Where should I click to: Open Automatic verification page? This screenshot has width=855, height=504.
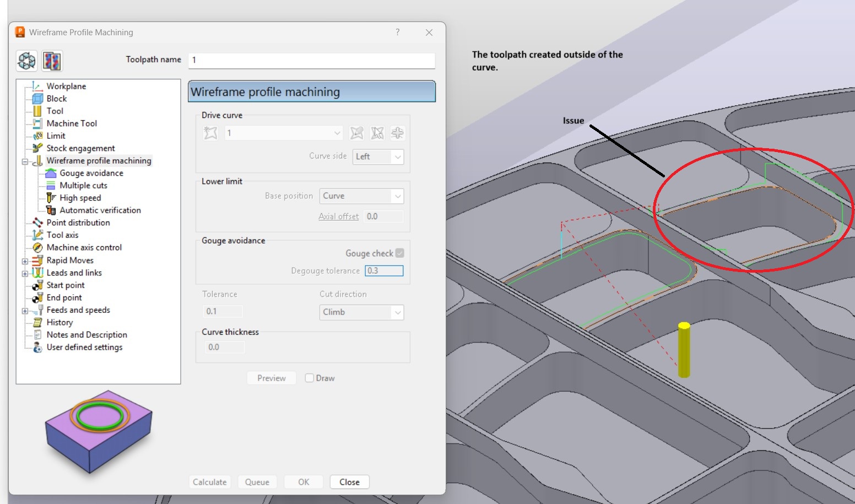pos(100,210)
